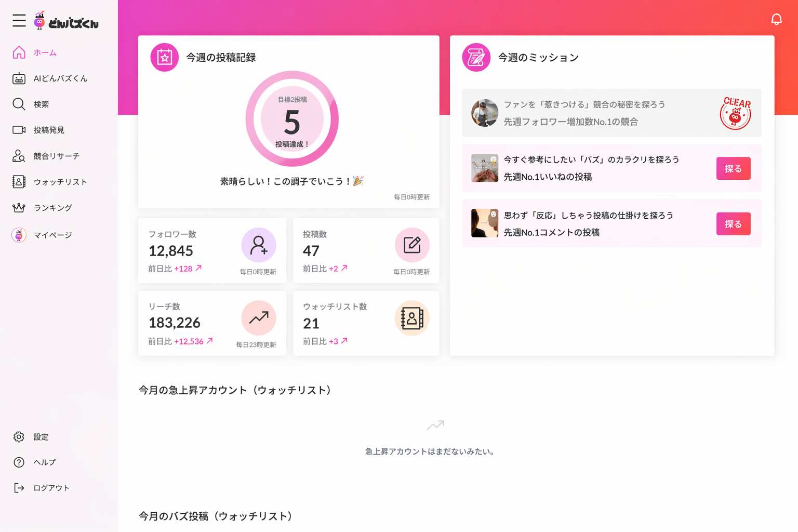Click the 投稿数 edit pencil icon
This screenshot has height=532, width=798.
[412, 245]
